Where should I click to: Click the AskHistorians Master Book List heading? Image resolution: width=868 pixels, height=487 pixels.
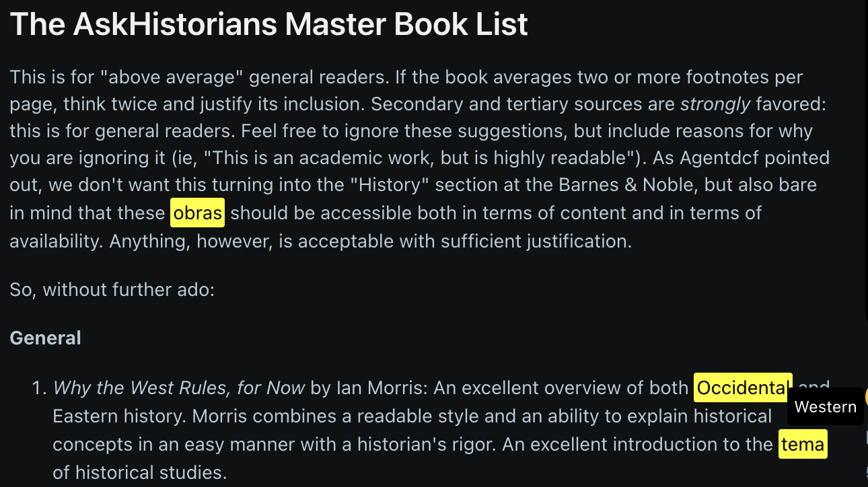click(269, 24)
